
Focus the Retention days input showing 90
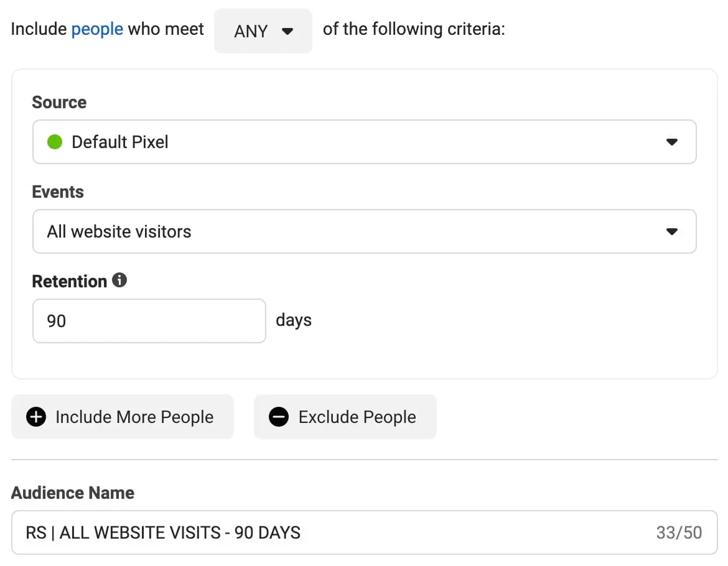coord(149,321)
